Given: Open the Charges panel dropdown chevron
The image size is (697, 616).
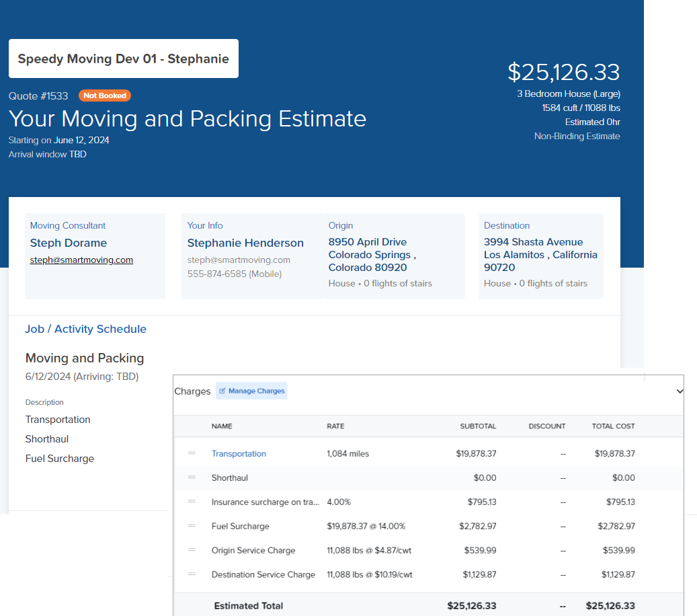Looking at the screenshot, I should (x=679, y=391).
